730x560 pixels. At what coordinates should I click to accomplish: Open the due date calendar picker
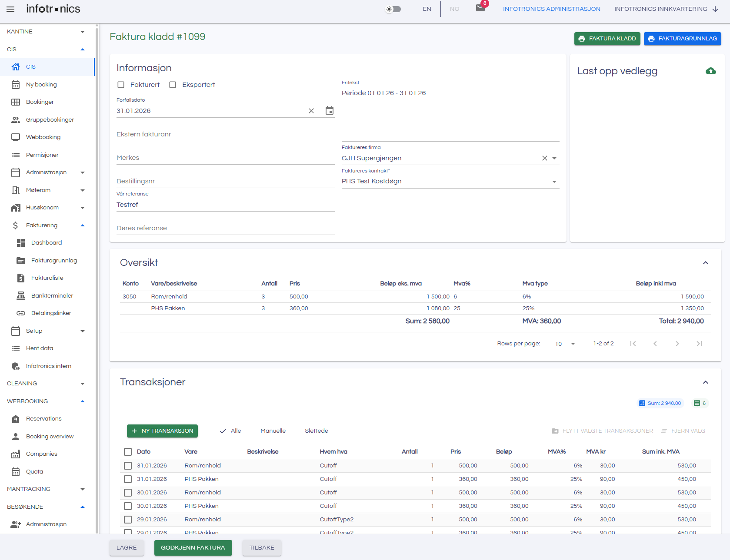click(x=330, y=111)
